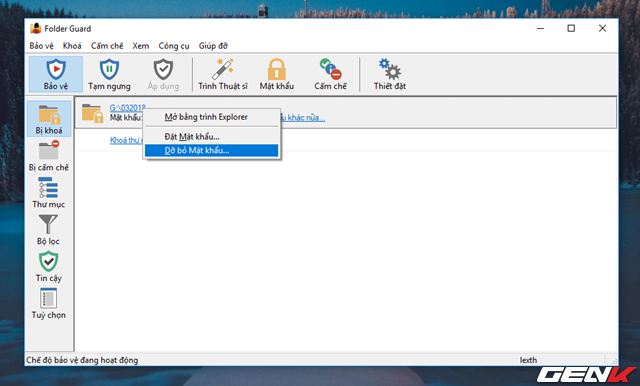This screenshot has width=640, height=386.
Task: Choose Dỡ bỏ Mật khẩu... context entry
Action: pos(211,151)
